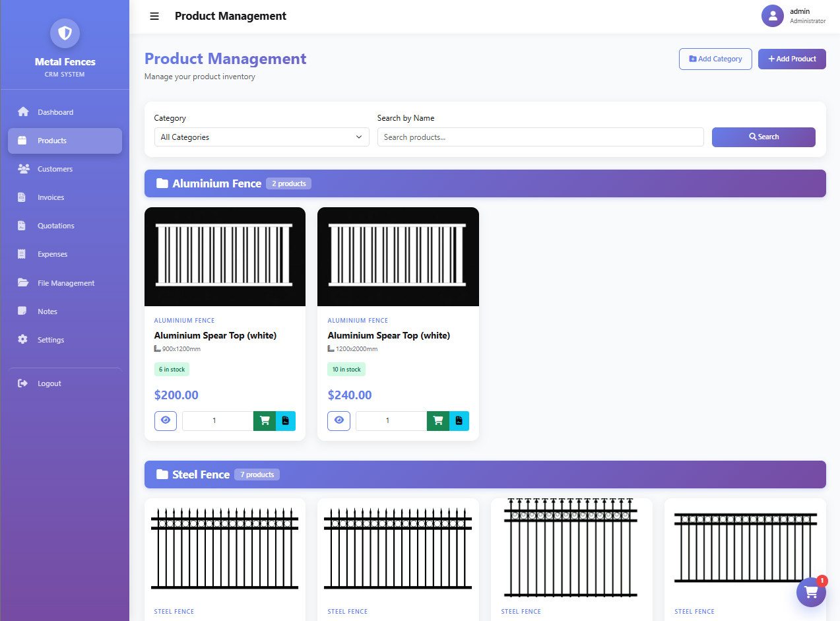Image resolution: width=840 pixels, height=621 pixels.
Task: Focus the Search products text field
Action: (540, 137)
